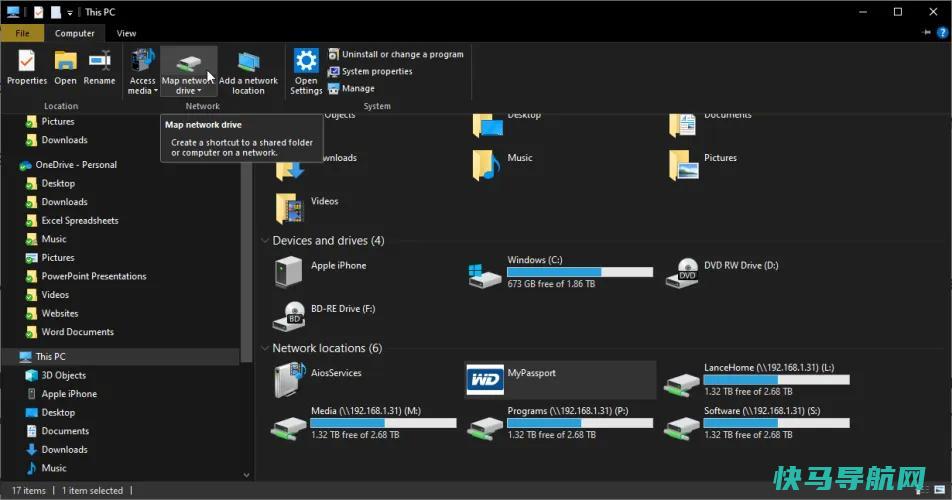Select the DVD RW Drive (D:)
This screenshot has height=500, width=952.
(722, 273)
